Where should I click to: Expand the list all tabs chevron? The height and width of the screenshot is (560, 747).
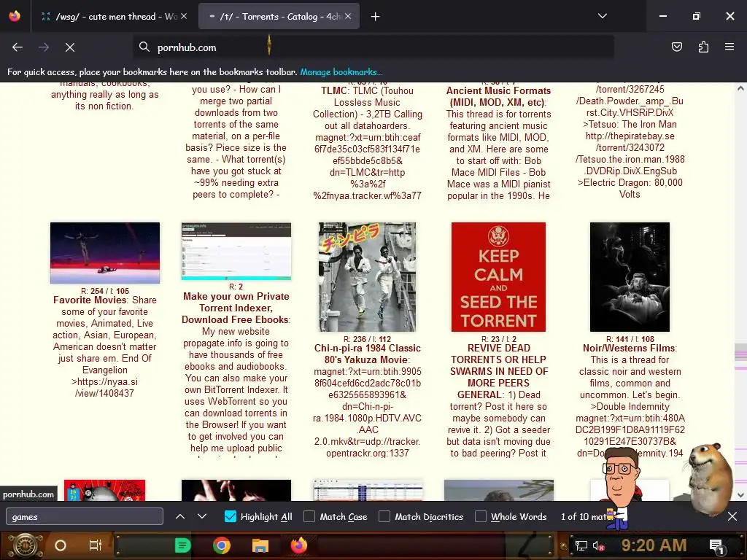click(x=603, y=16)
